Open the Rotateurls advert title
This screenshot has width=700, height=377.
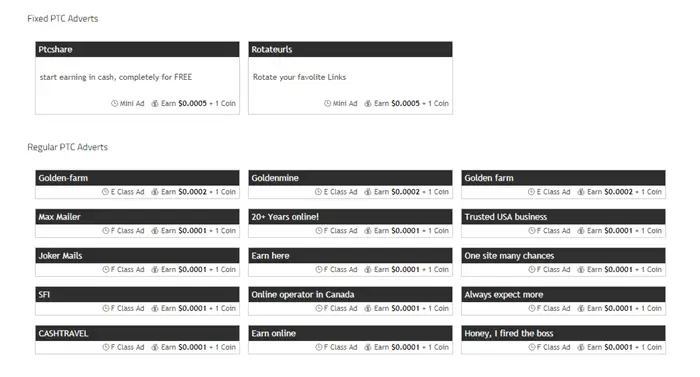point(271,50)
